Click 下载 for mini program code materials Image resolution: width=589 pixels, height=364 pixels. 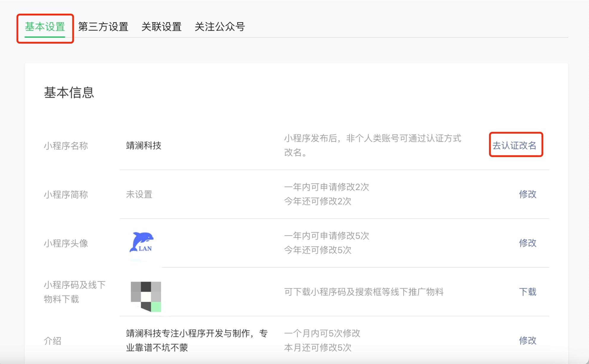coord(528,292)
